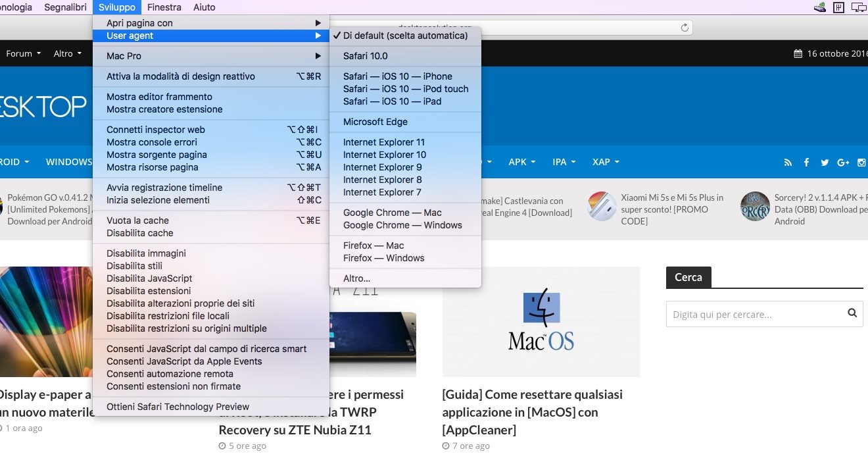868x462 pixels.
Task: Choose 'Google Chrome — Mac' user agent
Action: pyautogui.click(x=405, y=213)
